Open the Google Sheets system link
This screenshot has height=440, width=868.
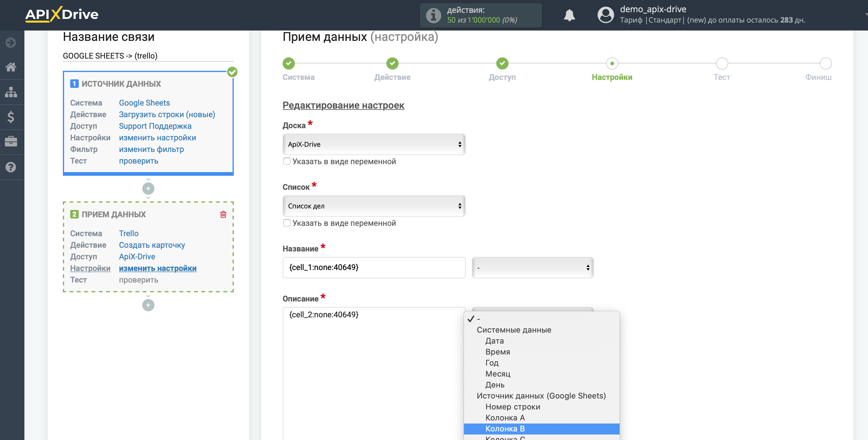click(144, 103)
